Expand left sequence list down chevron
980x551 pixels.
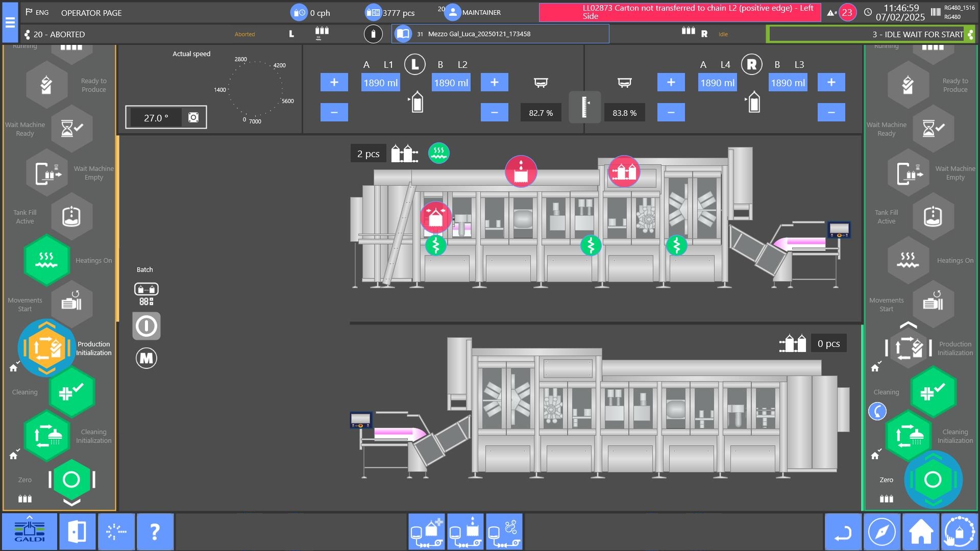(71, 503)
